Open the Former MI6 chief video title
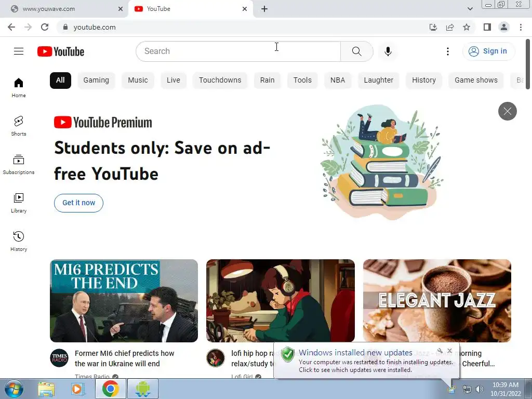532x399 pixels. [x=124, y=358]
